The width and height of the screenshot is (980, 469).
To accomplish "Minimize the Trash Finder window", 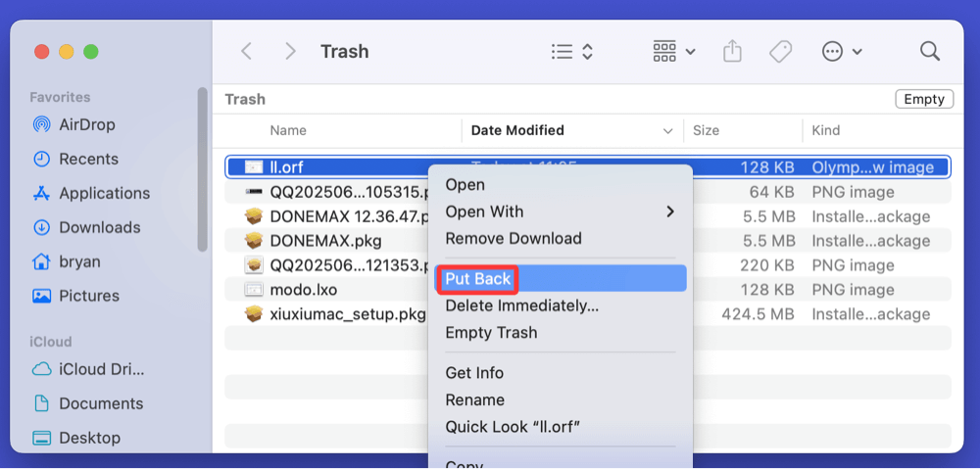I will click(x=67, y=52).
